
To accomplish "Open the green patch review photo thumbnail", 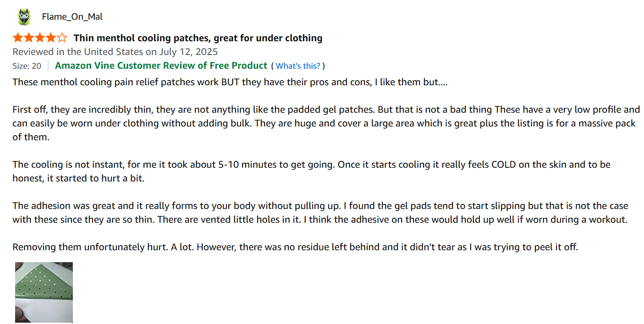I will click(44, 292).
